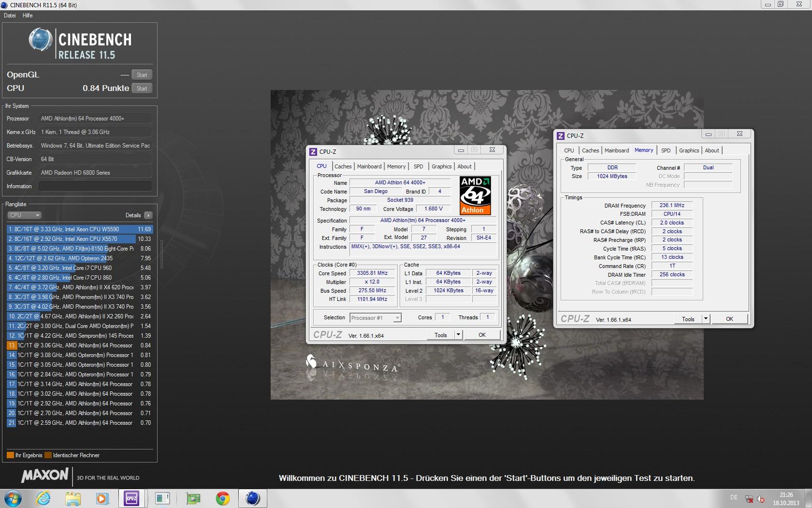The image size is (812, 508).
Task: Open Memory tab in CPU-Z CPU window
Action: [396, 166]
